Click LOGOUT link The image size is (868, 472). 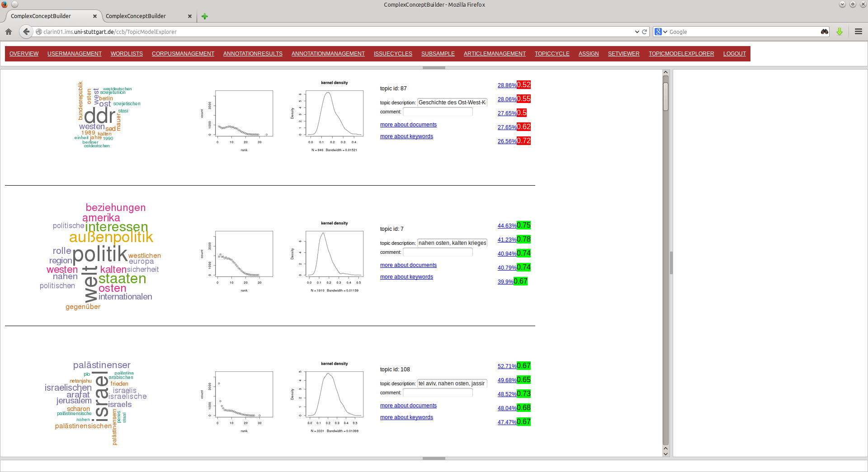tap(734, 54)
